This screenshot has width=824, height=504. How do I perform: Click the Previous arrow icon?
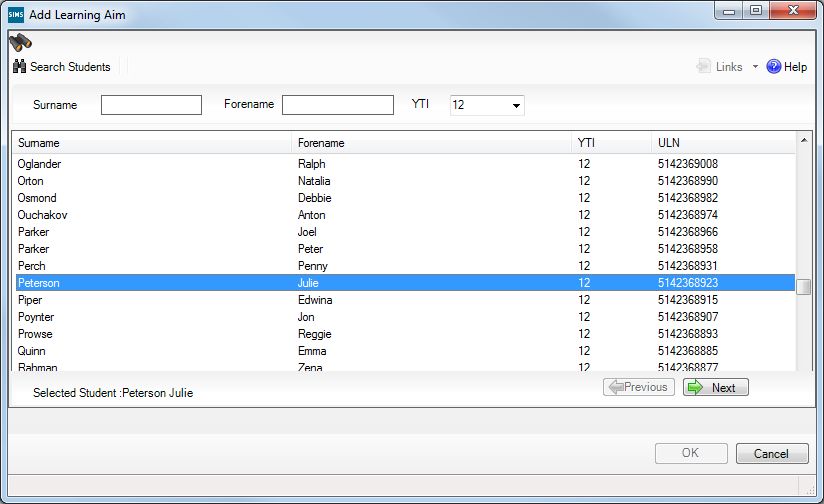click(x=616, y=387)
